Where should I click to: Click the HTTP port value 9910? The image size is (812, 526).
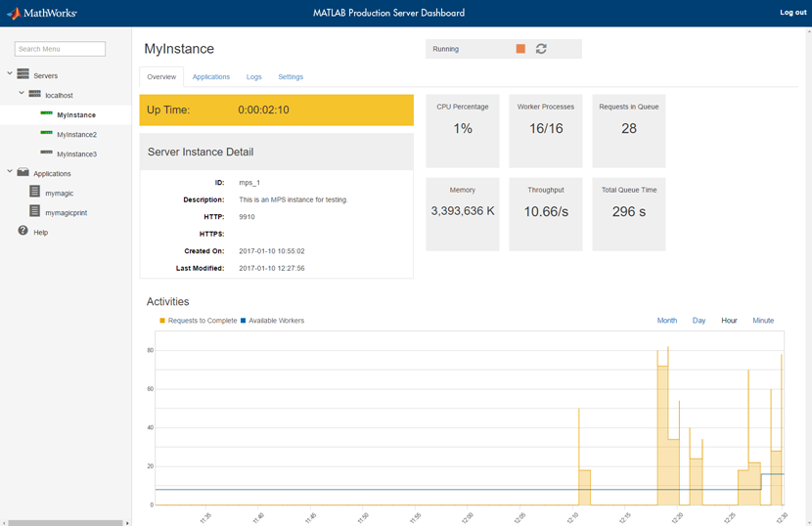point(247,217)
